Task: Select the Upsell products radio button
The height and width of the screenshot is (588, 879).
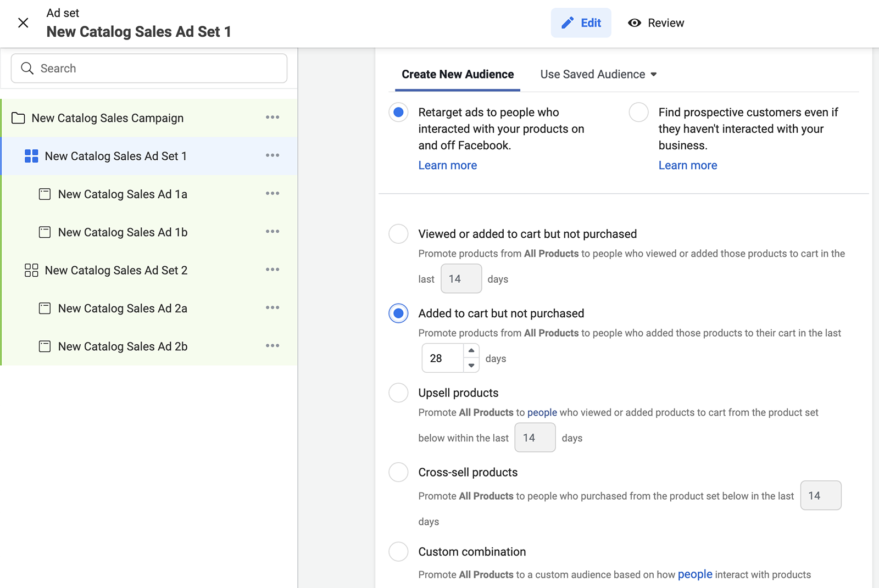Action: [398, 393]
